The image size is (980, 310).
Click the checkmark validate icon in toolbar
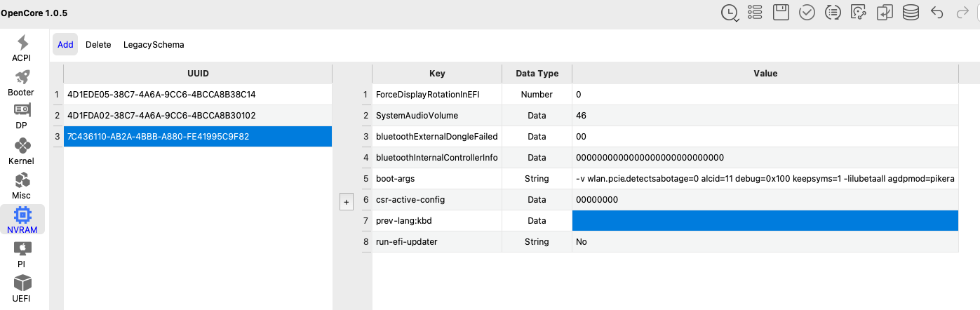click(x=807, y=12)
